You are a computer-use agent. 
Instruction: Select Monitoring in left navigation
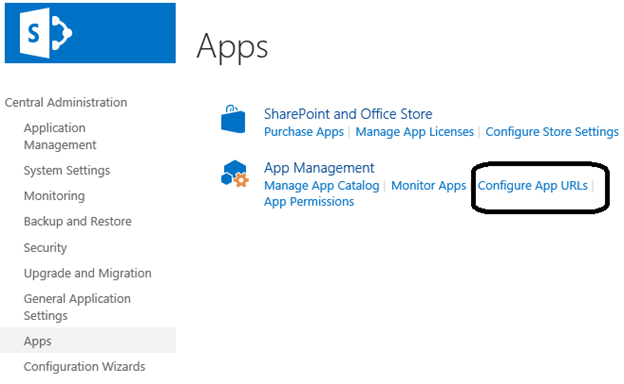[x=55, y=196]
